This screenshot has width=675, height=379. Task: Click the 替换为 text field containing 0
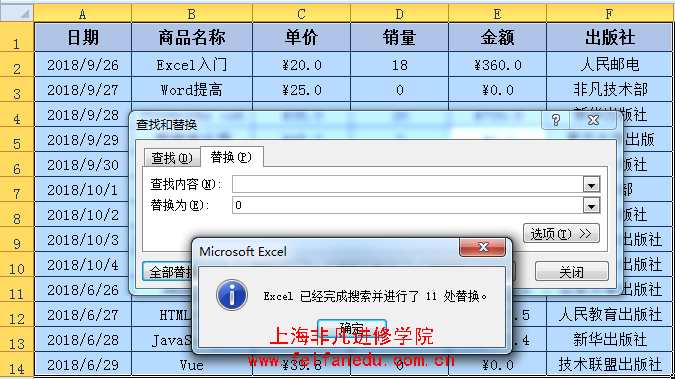point(408,205)
